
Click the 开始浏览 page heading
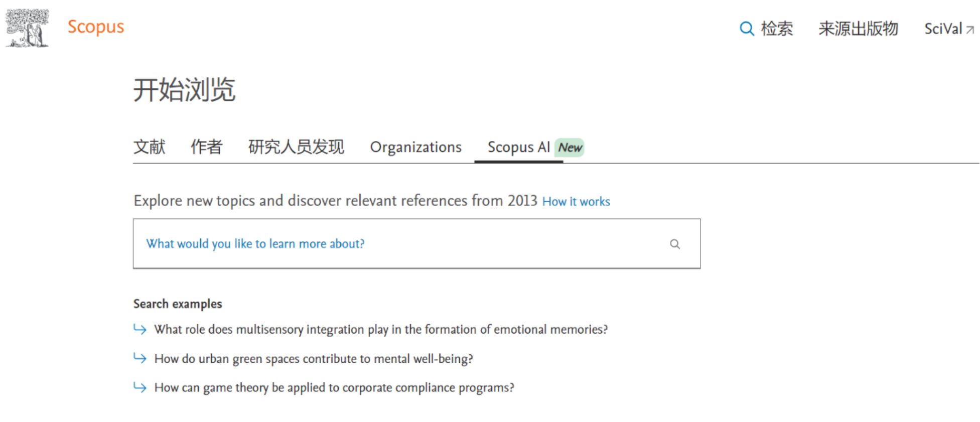(184, 90)
